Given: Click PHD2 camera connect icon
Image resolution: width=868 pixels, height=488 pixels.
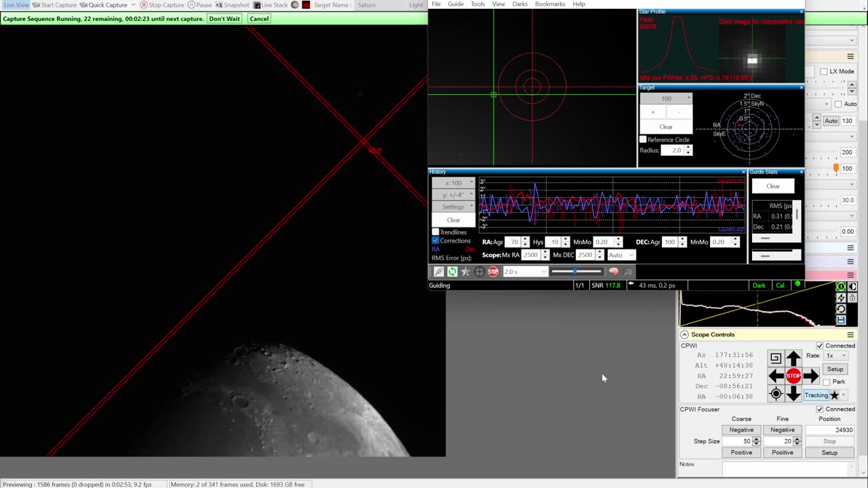Looking at the screenshot, I should (439, 272).
